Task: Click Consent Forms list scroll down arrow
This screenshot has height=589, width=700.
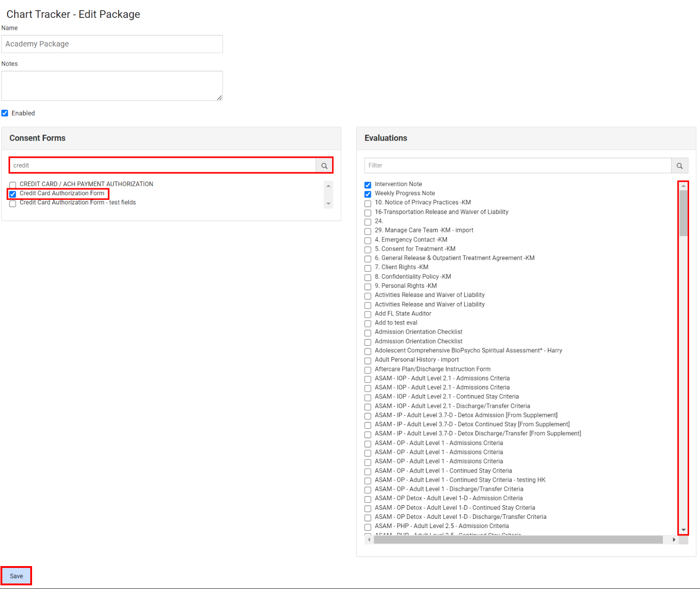Action: [328, 204]
